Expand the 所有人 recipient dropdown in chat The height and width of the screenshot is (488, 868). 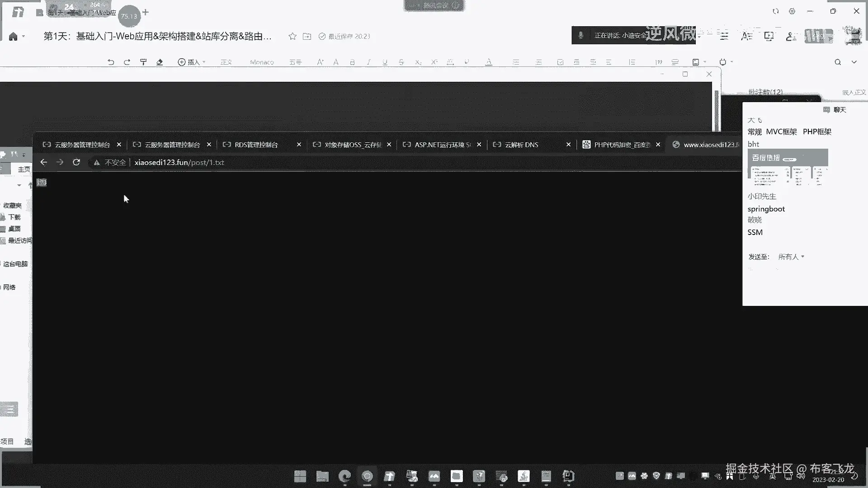[x=791, y=257]
